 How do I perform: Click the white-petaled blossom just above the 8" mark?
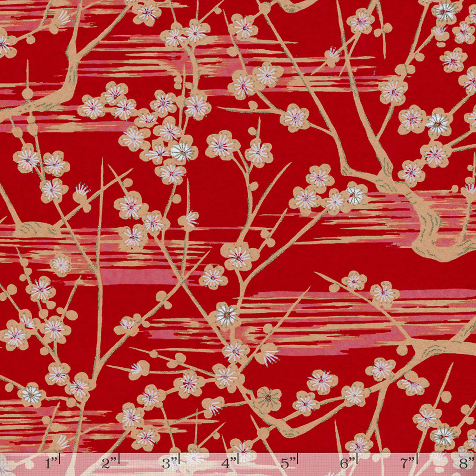point(443,435)
